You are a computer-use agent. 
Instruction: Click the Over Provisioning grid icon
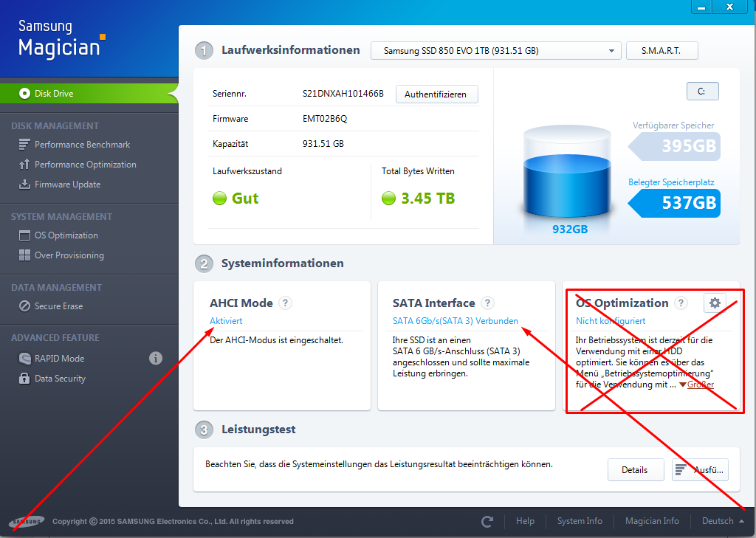24,255
